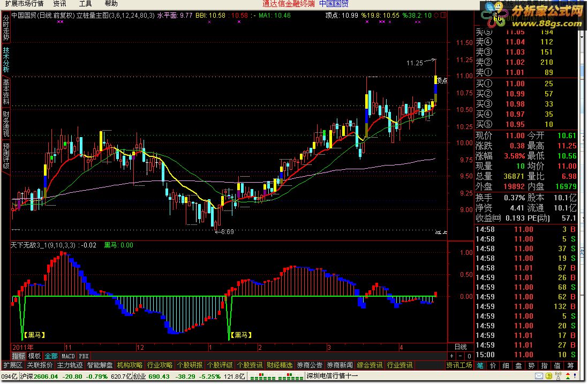The width and height of the screenshot is (588, 384).
Task: Click the 2011年 timeline label
Action: click(23, 347)
